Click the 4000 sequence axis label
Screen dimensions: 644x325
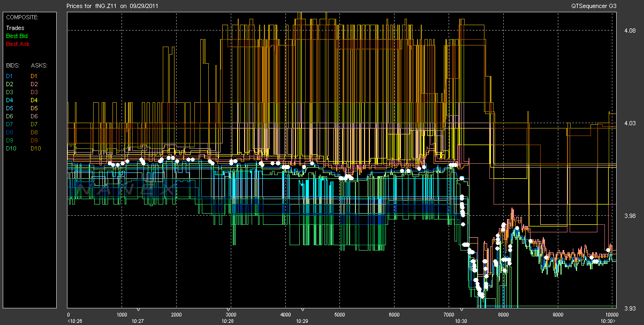(x=285, y=315)
